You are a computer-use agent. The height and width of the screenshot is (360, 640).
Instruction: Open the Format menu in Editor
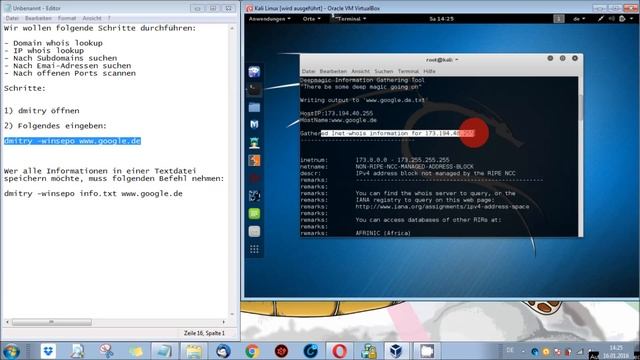point(67,18)
